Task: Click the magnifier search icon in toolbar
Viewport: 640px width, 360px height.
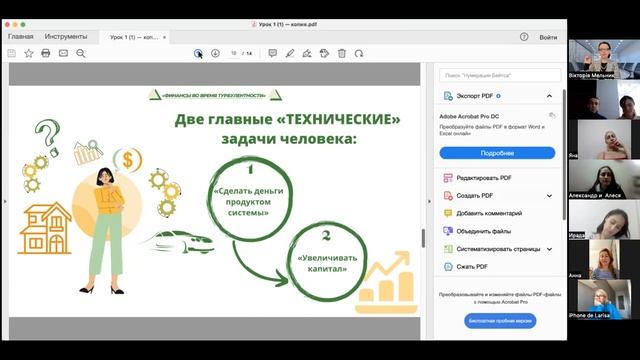Action: [81, 53]
